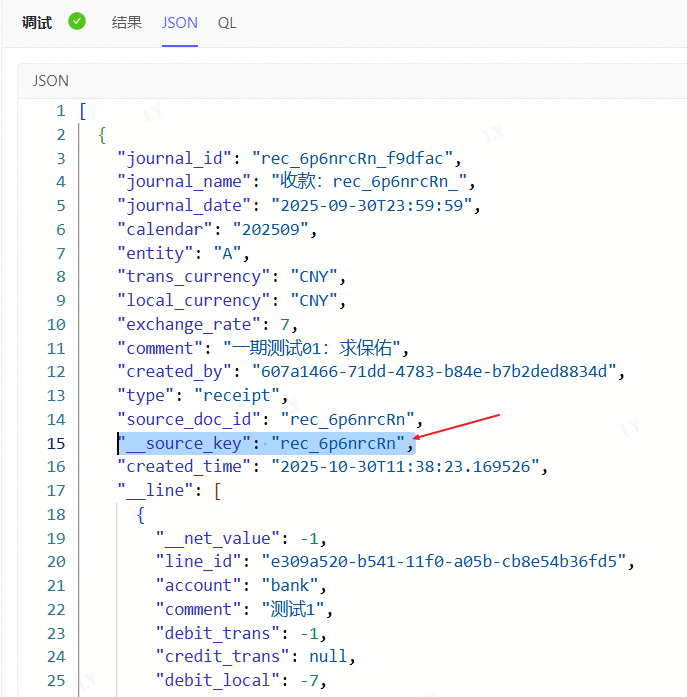Click the 调试 title label

point(37,22)
